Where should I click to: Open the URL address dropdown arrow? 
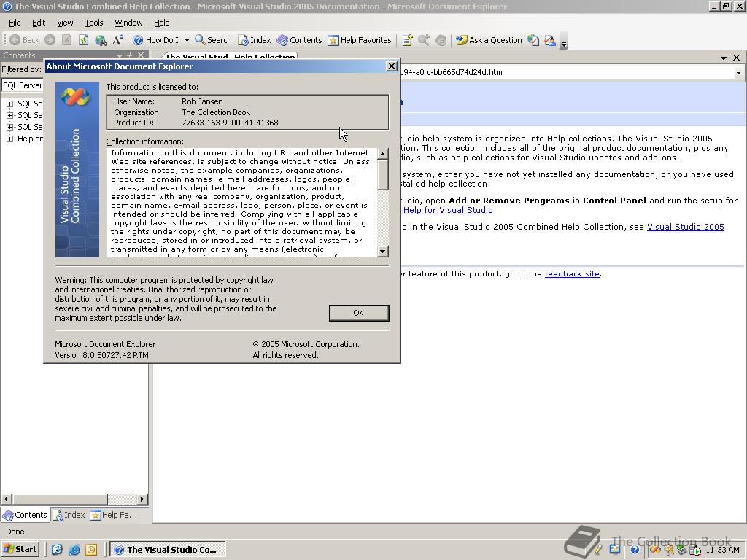point(738,73)
